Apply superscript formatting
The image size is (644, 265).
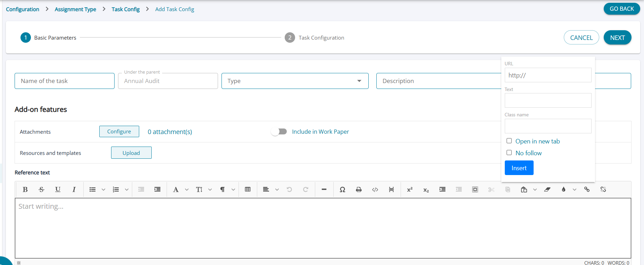(410, 189)
